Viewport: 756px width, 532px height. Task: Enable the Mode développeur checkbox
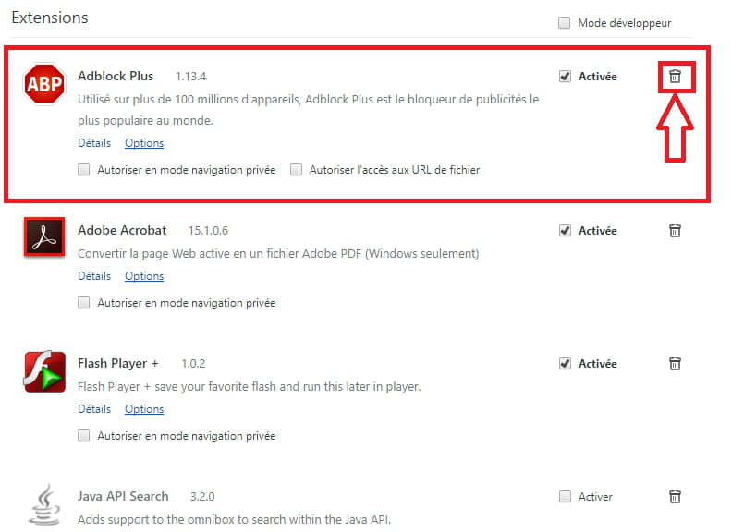(565, 23)
